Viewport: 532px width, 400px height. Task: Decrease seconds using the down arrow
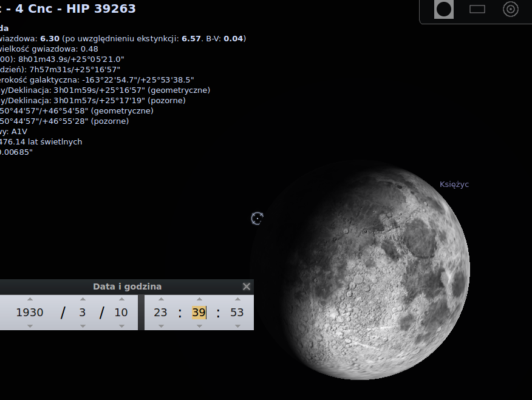click(237, 326)
